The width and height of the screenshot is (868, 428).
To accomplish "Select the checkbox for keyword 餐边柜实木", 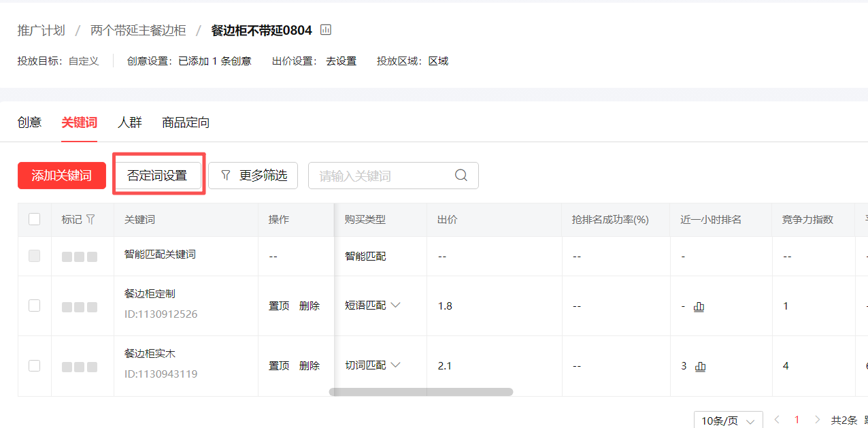I will click(x=34, y=365).
